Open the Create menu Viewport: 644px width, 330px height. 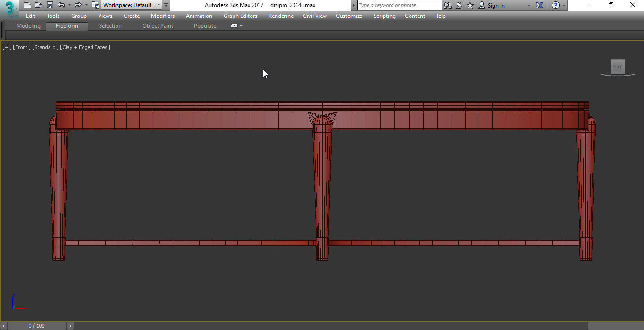point(132,16)
